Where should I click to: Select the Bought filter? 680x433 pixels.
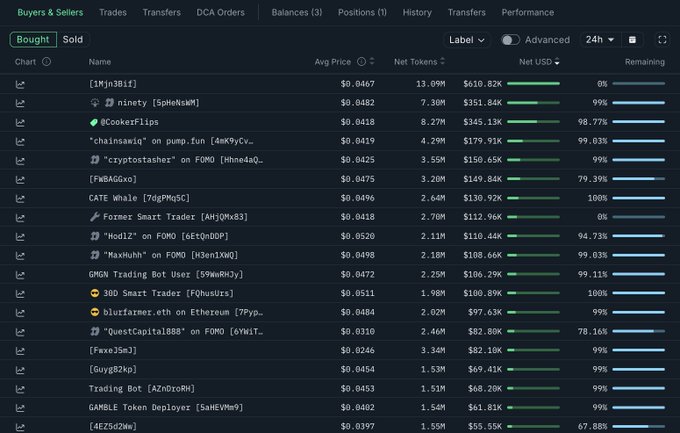[33, 39]
